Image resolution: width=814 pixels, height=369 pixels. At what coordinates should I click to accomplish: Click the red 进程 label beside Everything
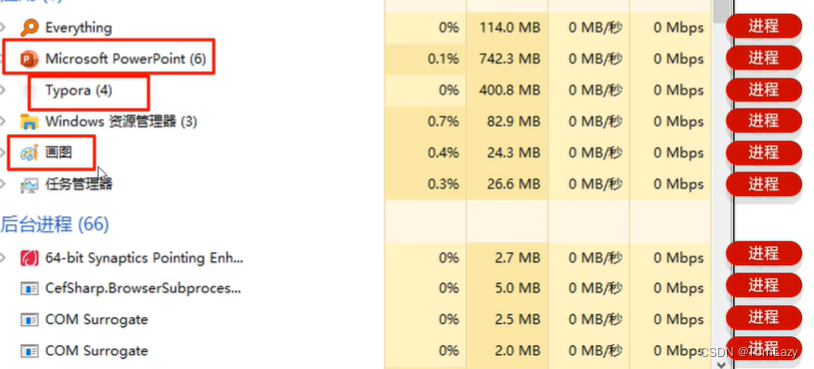(764, 26)
